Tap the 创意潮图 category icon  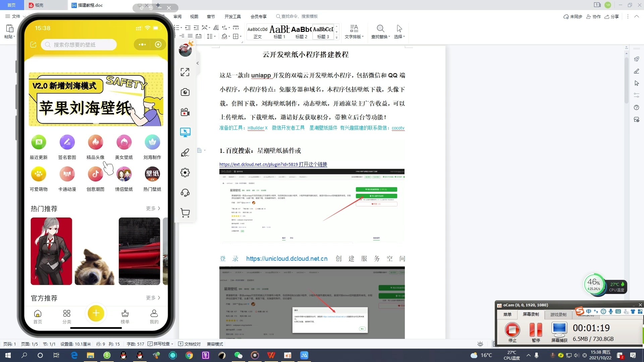point(96,174)
